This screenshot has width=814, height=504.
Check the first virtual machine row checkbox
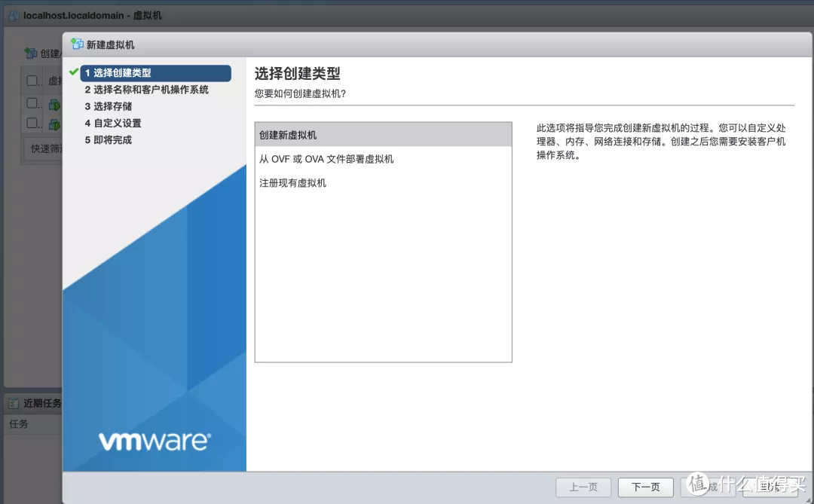(32, 103)
